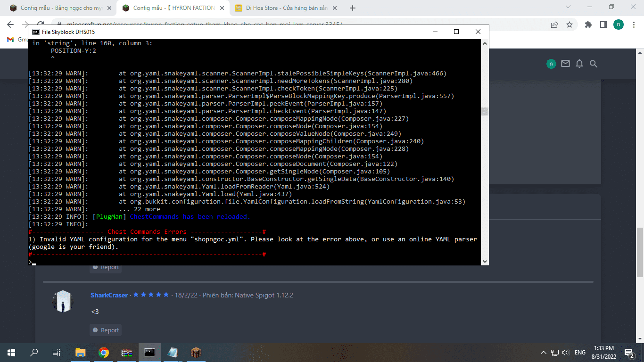Click the console window's system icon
The image size is (644, 362).
[36, 32]
